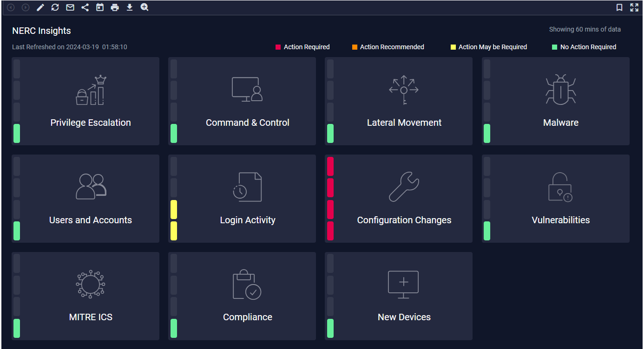Click the edit pencil icon in the toolbar
The height and width of the screenshot is (349, 644).
[x=40, y=7]
